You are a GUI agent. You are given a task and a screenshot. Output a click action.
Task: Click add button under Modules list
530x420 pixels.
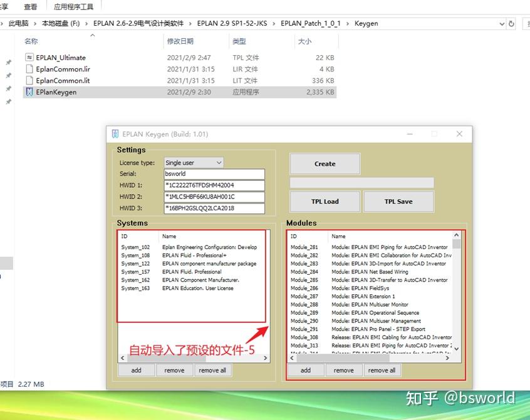(x=306, y=371)
